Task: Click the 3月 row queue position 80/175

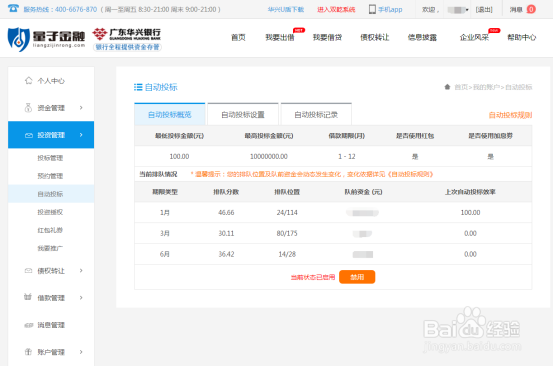Action: tap(287, 233)
